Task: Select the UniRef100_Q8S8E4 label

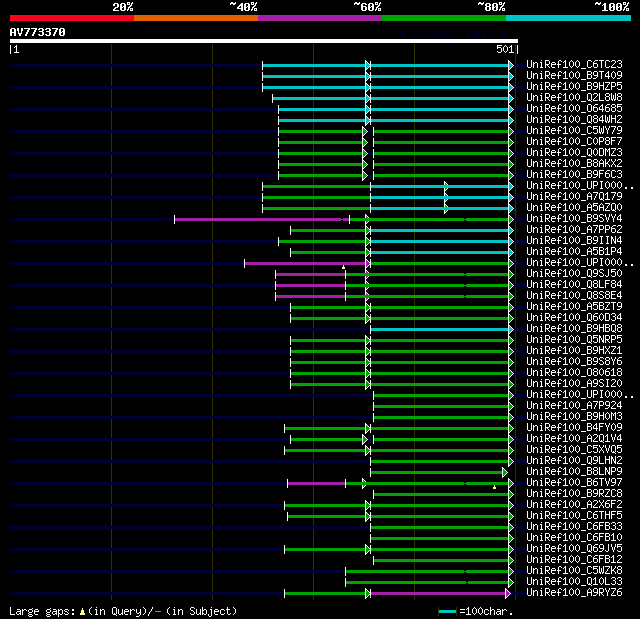Action: point(574,296)
